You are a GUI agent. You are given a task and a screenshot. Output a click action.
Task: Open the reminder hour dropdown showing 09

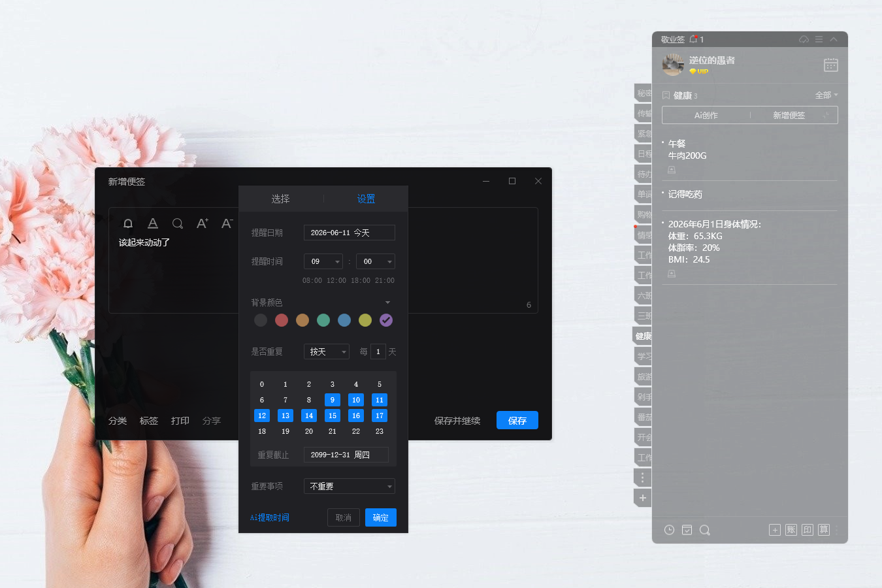323,261
